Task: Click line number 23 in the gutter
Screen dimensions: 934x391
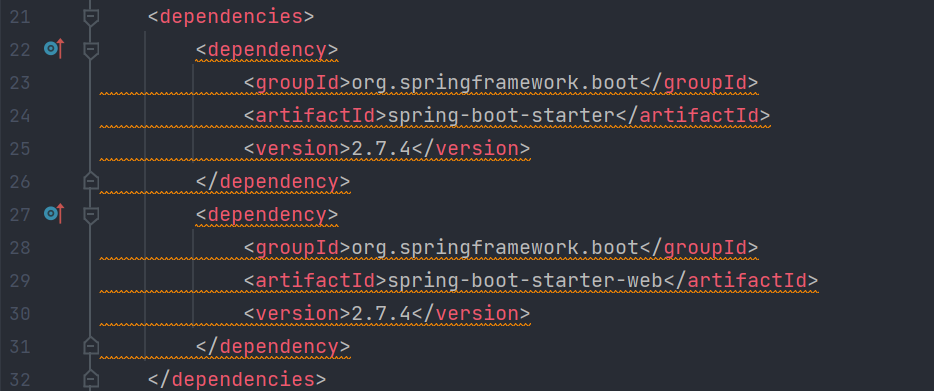Action: 20,82
